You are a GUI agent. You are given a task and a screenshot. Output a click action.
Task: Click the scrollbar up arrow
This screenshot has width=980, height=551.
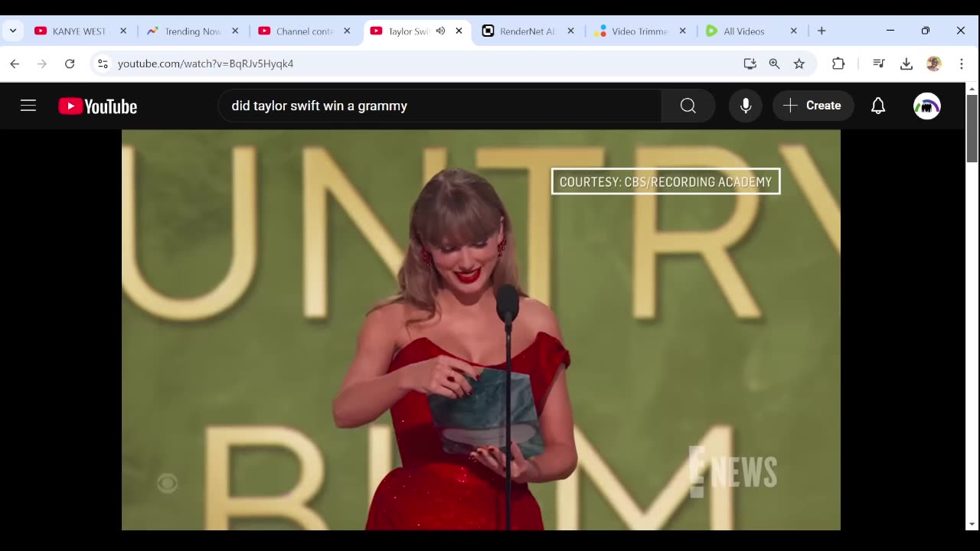click(x=972, y=88)
